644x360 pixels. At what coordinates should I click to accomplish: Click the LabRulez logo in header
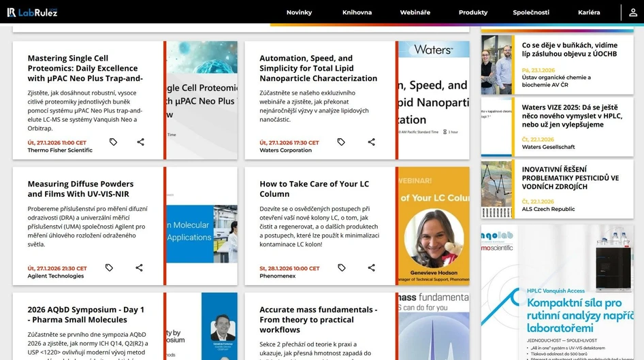[x=32, y=12]
